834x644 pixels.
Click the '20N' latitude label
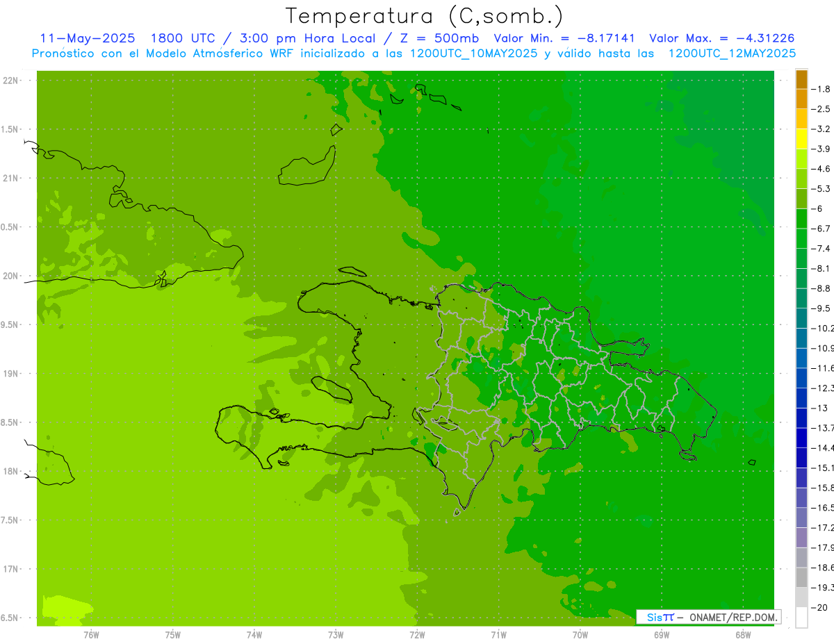(x=10, y=276)
